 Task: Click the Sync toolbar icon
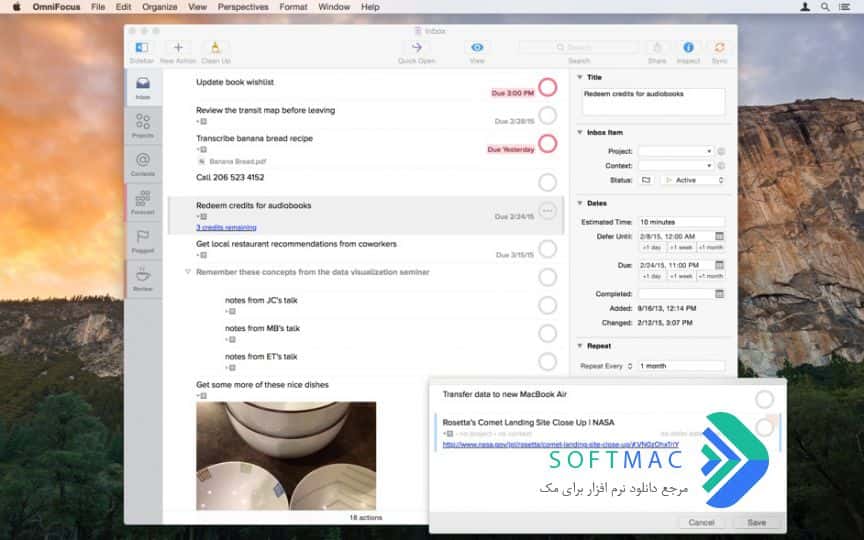720,48
